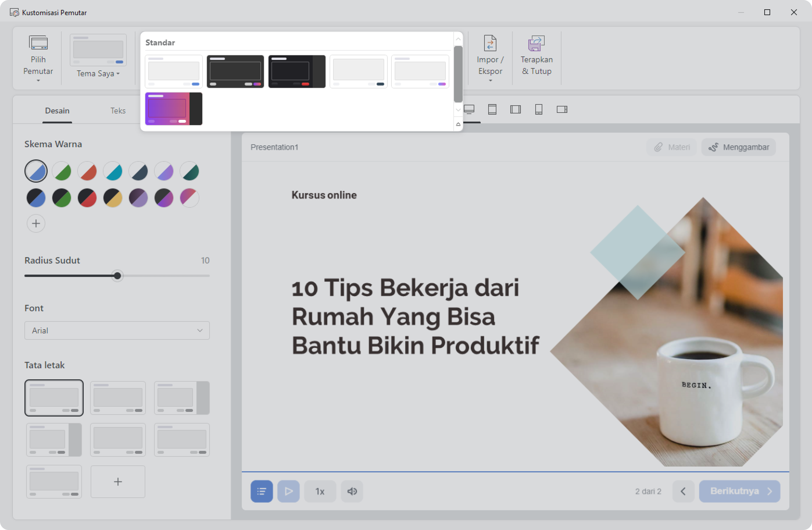Click the Radius Sudut slider handle
Image resolution: width=812 pixels, height=530 pixels.
(117, 275)
